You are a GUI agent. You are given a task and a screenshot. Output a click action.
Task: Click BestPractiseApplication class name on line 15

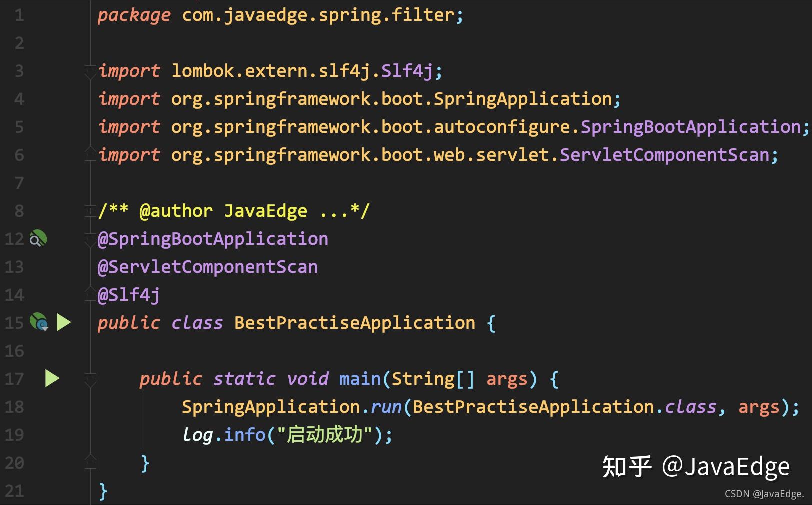355,323
